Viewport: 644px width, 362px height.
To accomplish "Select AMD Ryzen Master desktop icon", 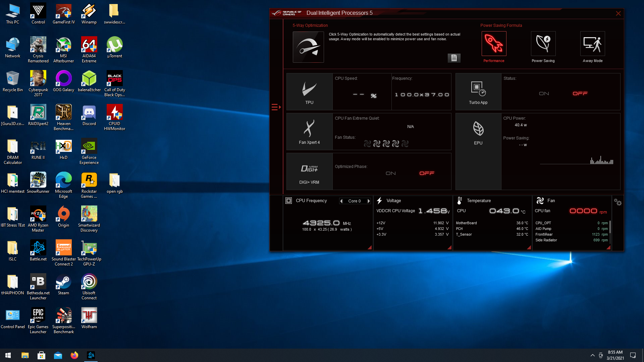I will [38, 219].
